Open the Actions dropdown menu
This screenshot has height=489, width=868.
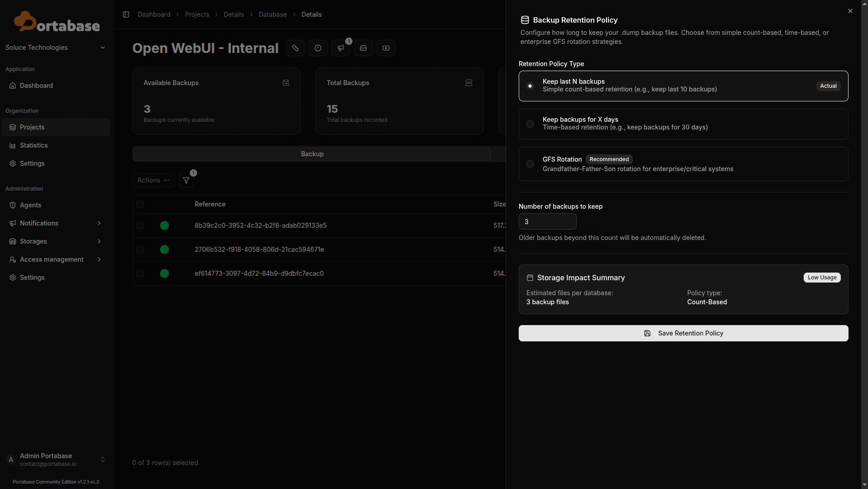[x=154, y=180]
